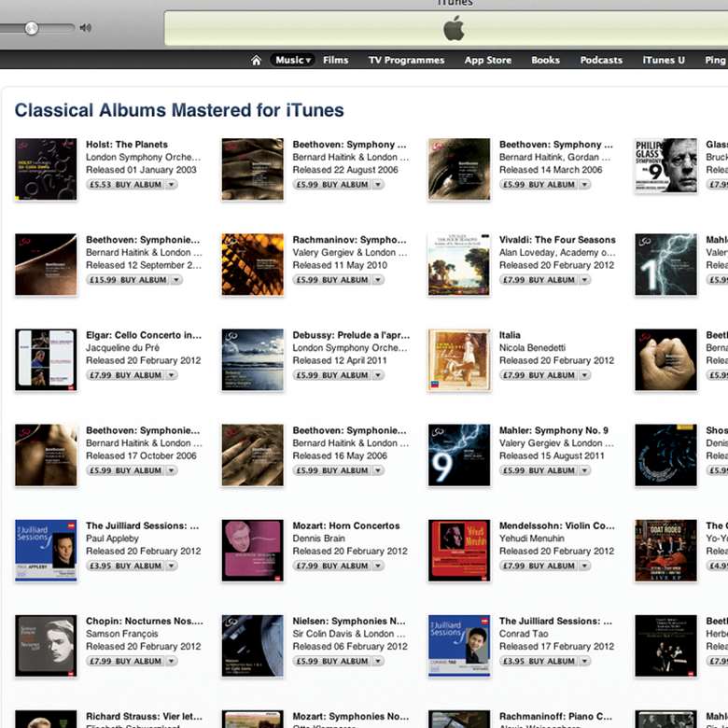Click 'Released 12 April 2011' text
The height and width of the screenshot is (728, 728).
(340, 361)
